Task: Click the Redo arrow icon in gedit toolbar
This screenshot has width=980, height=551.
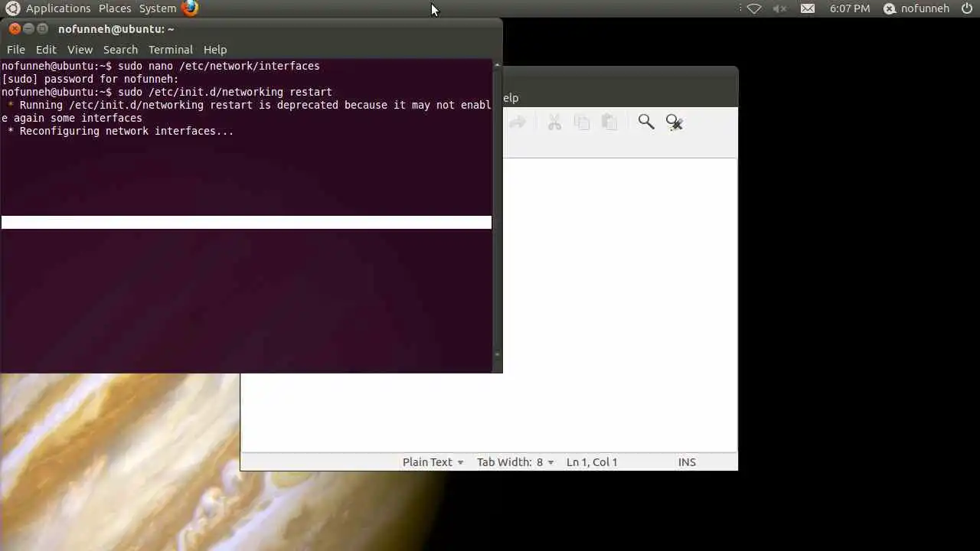Action: [518, 122]
